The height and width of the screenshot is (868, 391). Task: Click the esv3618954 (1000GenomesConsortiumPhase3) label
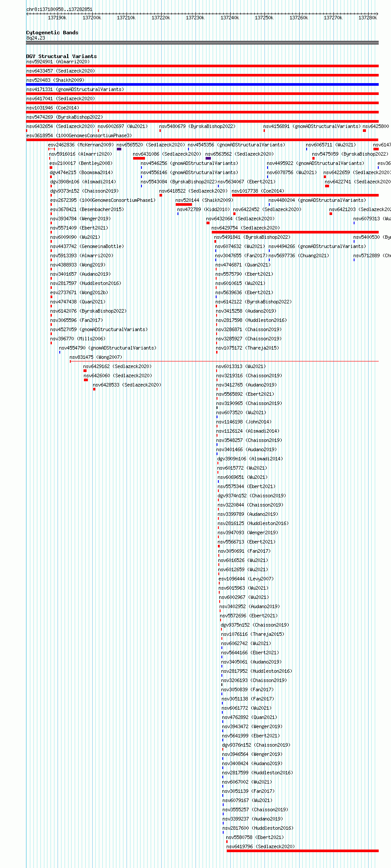coord(79,135)
